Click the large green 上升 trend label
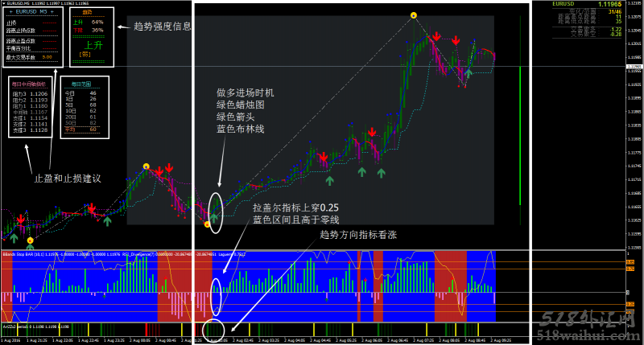This screenshot has width=644, height=345. (93, 45)
